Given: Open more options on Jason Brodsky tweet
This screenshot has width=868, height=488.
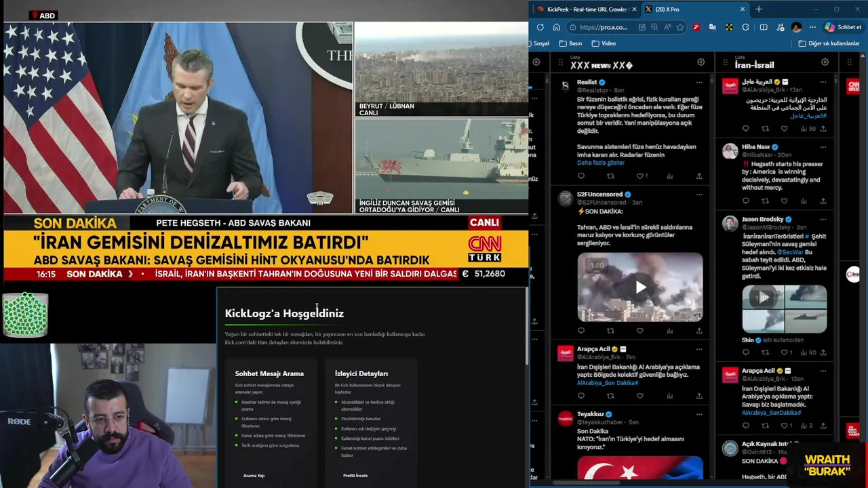Looking at the screenshot, I should point(823,220).
